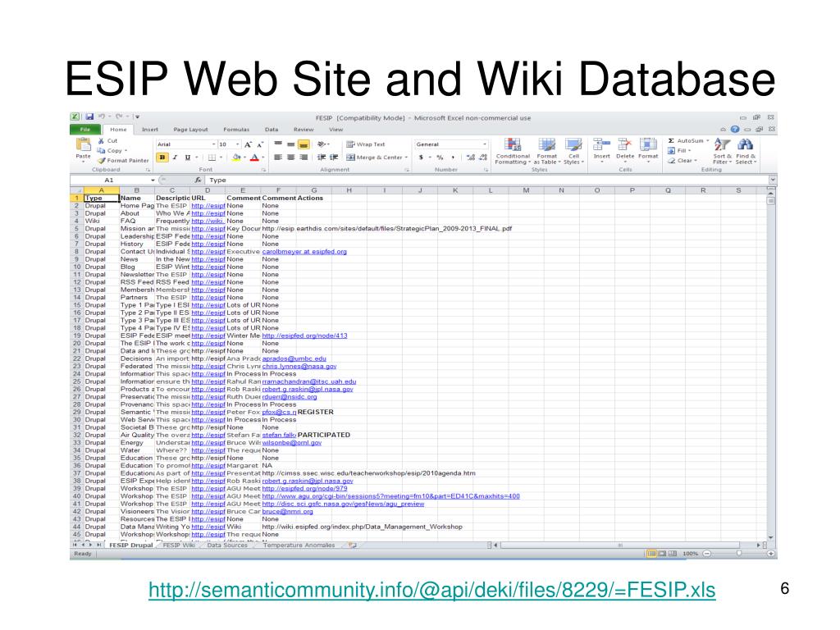840x630 pixels.
Task: Open Excel Help question mark icon
Action: click(x=735, y=129)
